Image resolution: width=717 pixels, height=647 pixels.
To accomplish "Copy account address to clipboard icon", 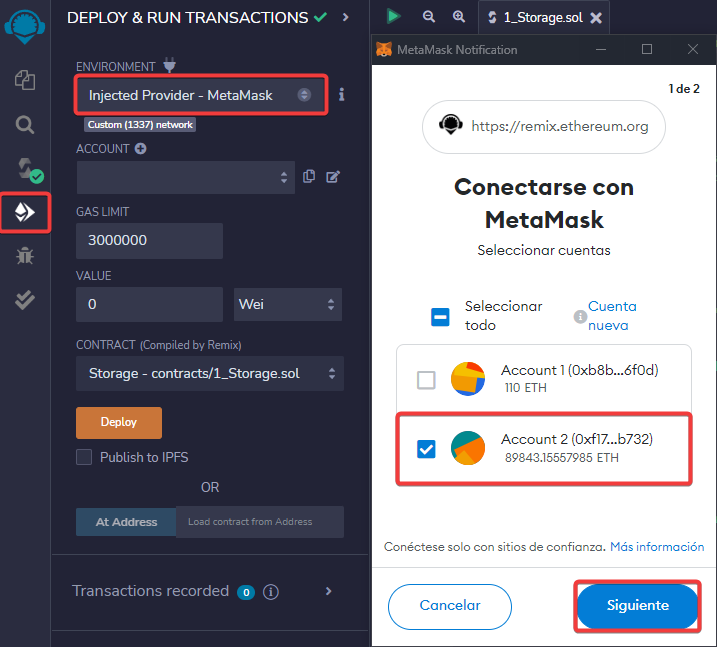I will pyautogui.click(x=309, y=177).
